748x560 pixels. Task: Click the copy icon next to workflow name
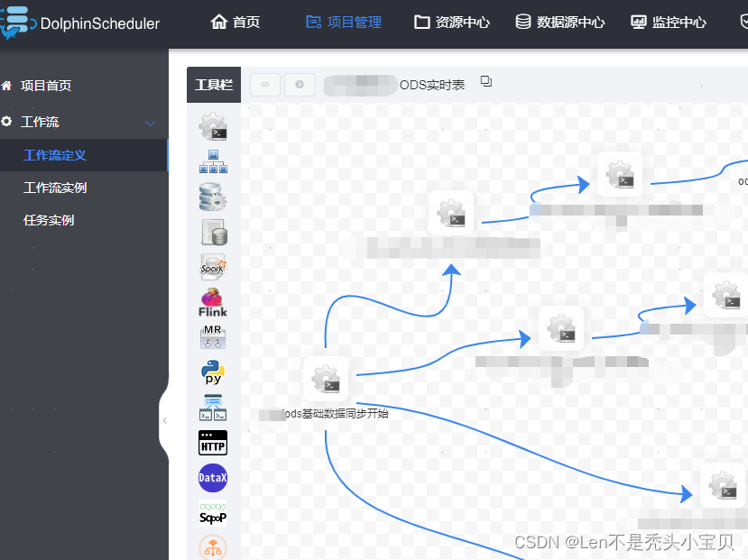tap(485, 80)
